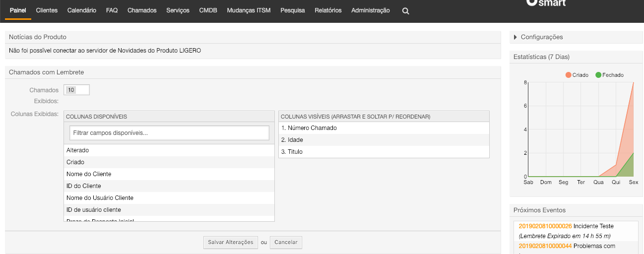Open the CMDB menu
This screenshot has width=644, height=254.
point(208,10)
